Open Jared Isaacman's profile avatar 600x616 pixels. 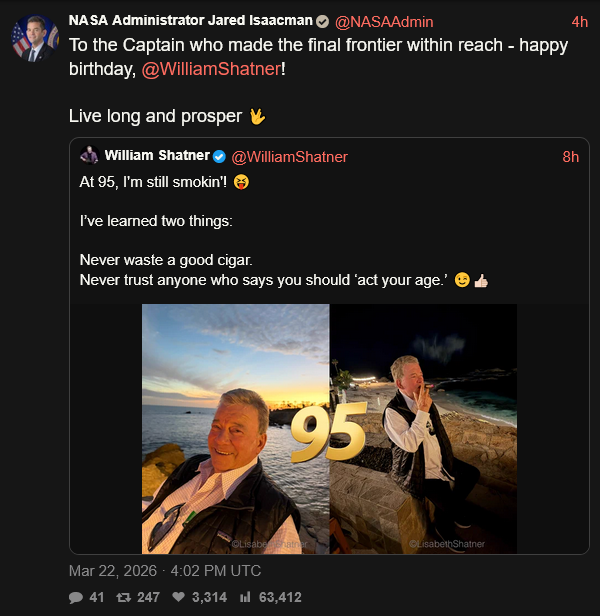[x=35, y=38]
